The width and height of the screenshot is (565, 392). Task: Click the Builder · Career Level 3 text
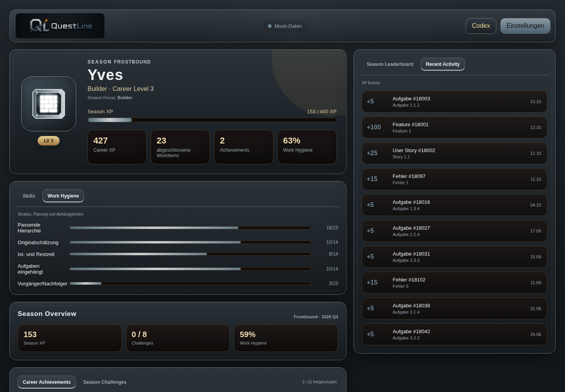click(120, 89)
